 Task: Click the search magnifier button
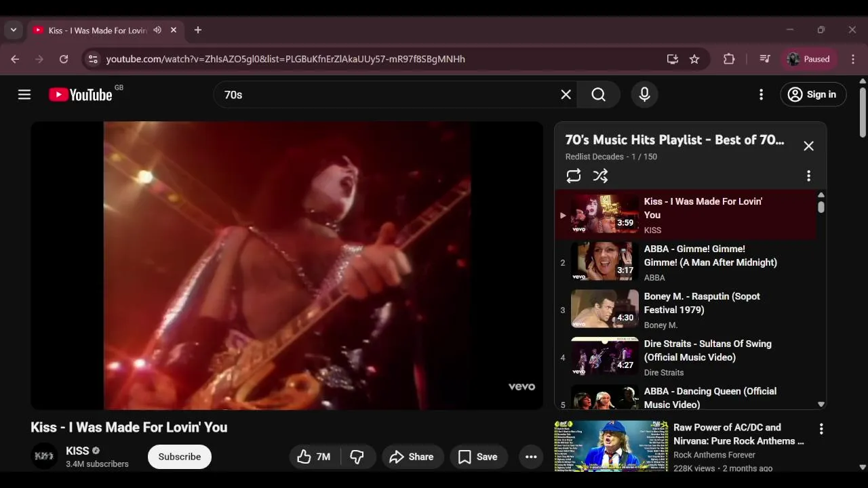(x=598, y=95)
